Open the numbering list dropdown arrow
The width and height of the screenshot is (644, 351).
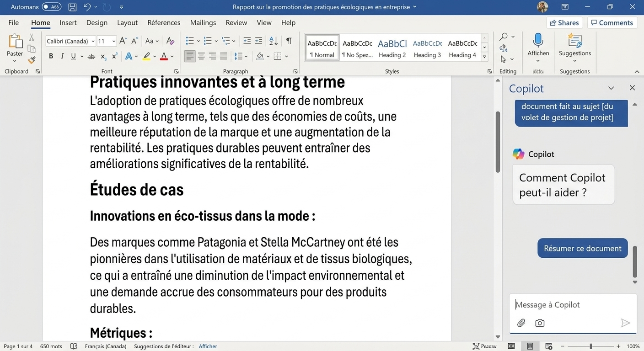(215, 41)
